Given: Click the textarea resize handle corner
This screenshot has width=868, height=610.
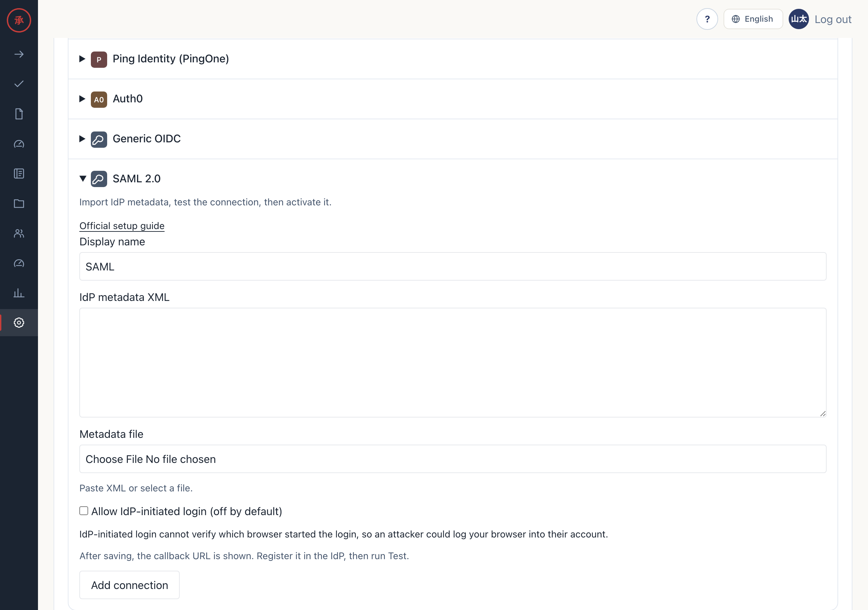Looking at the screenshot, I should pyautogui.click(x=823, y=413).
